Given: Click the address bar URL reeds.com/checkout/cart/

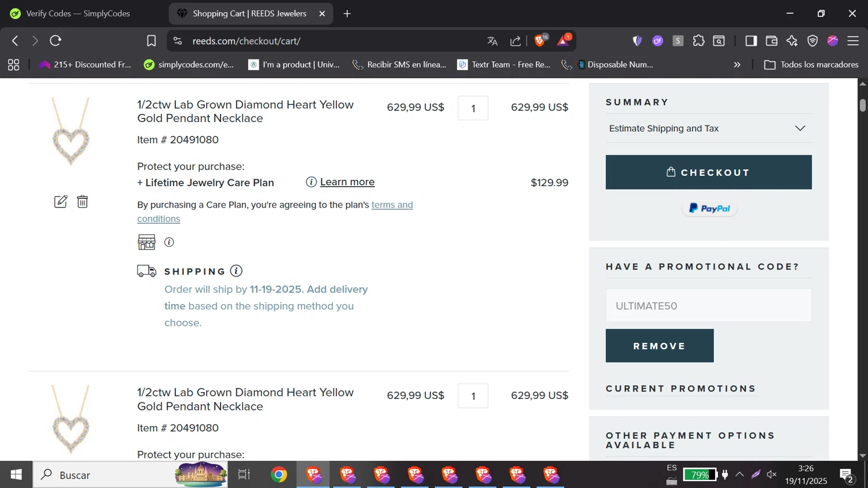Looking at the screenshot, I should pos(246,41).
